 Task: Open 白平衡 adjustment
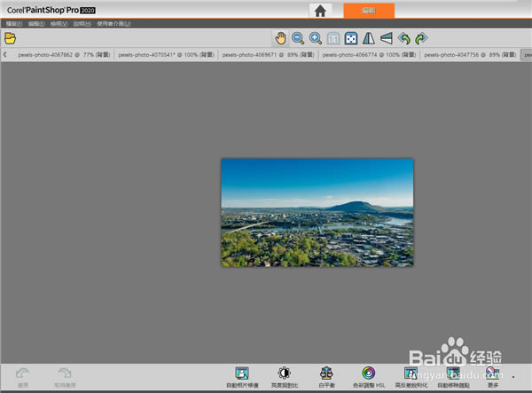tap(327, 374)
